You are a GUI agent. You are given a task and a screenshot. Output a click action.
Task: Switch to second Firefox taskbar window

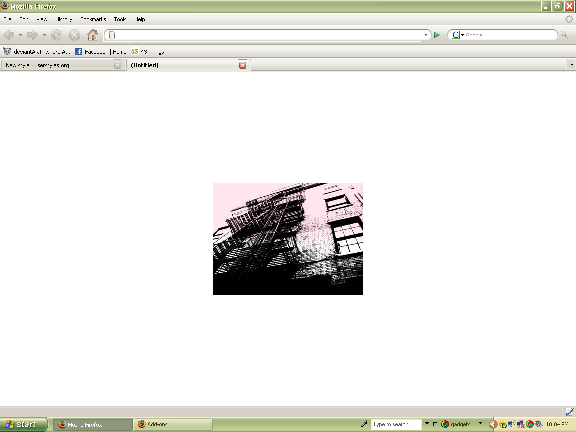coord(173,425)
